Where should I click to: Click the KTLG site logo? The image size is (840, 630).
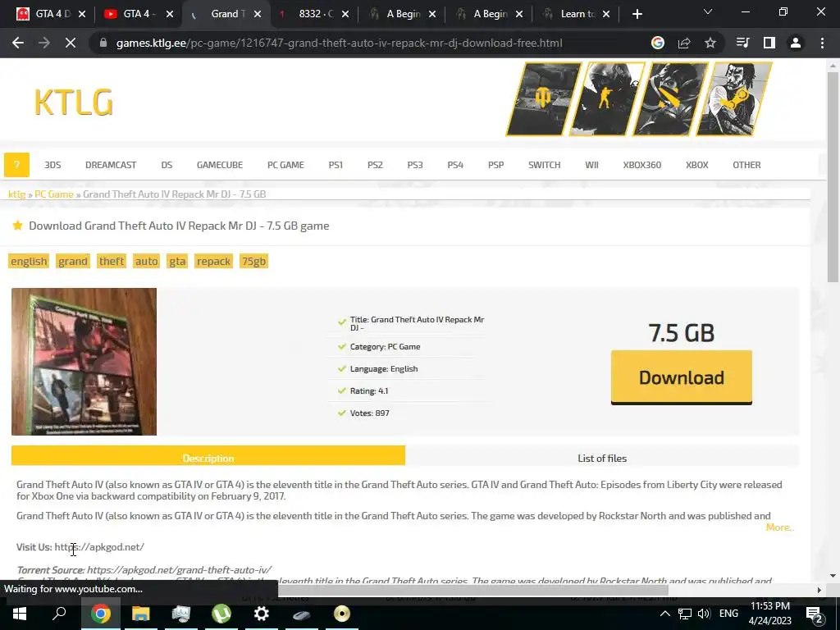(x=74, y=102)
